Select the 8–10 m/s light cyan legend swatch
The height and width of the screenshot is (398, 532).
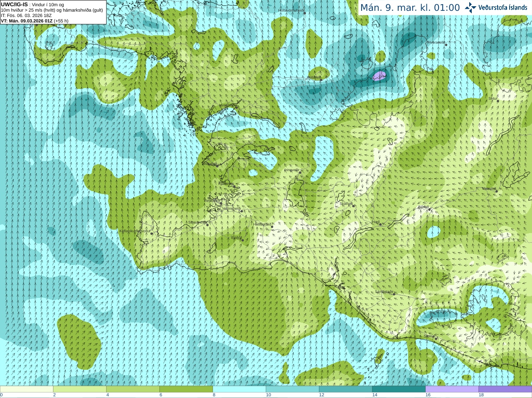239,389
